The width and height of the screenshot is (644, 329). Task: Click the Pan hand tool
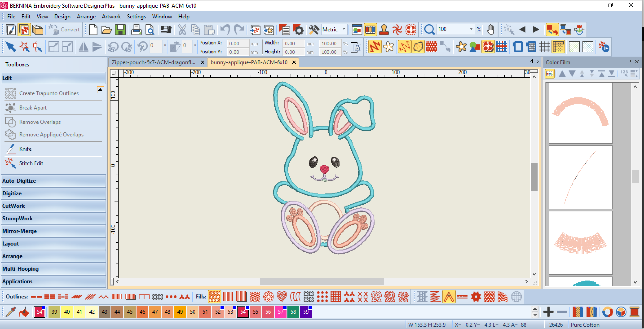click(x=490, y=30)
